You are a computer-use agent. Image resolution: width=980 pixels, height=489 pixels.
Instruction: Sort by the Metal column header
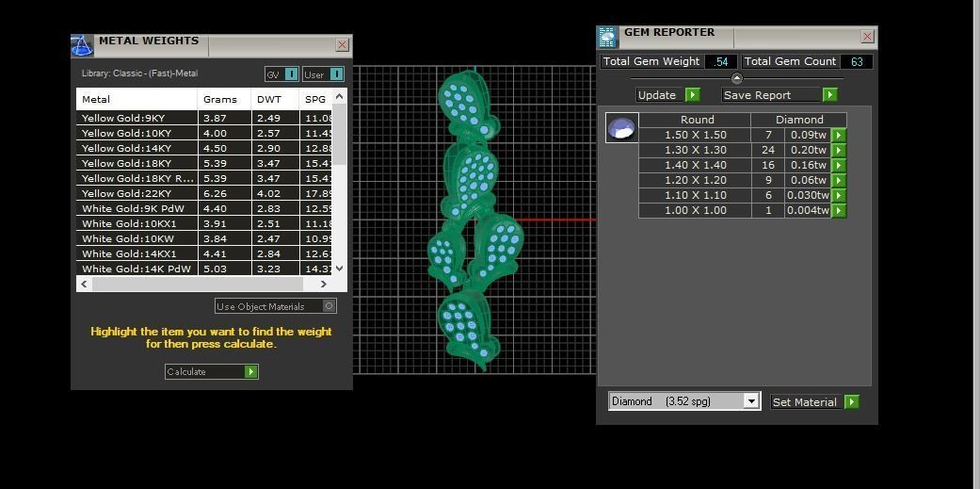[x=137, y=100]
